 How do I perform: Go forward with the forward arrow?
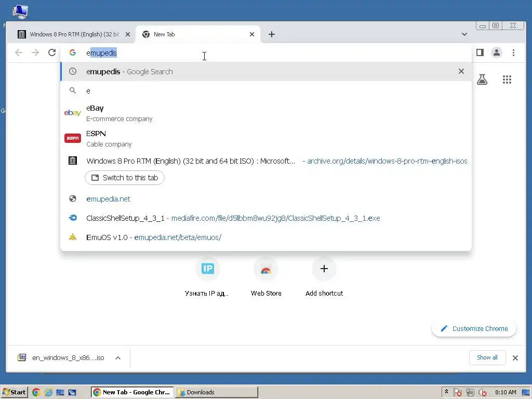[35, 52]
